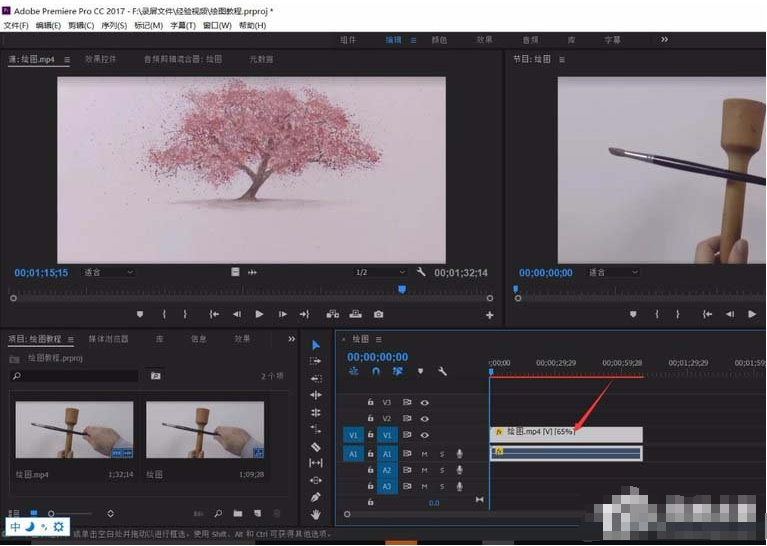Click the Export Frame camera icon in source monitor
The image size is (767, 546).
click(x=378, y=314)
